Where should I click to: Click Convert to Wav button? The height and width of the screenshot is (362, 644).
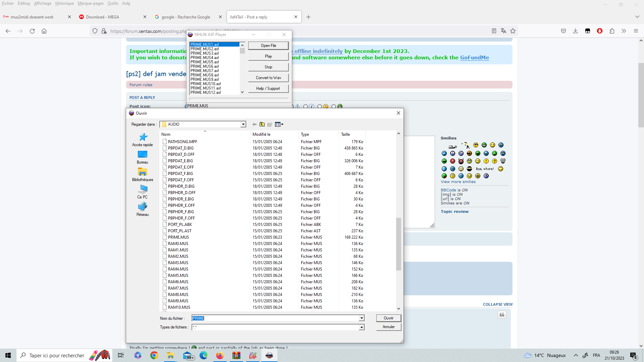pyautogui.click(x=268, y=78)
